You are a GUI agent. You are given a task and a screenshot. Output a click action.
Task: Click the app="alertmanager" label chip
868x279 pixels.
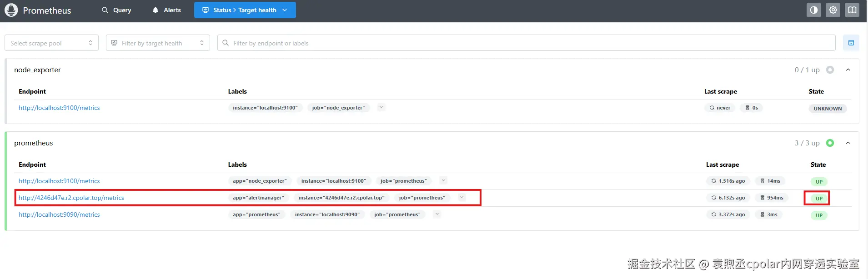click(258, 198)
